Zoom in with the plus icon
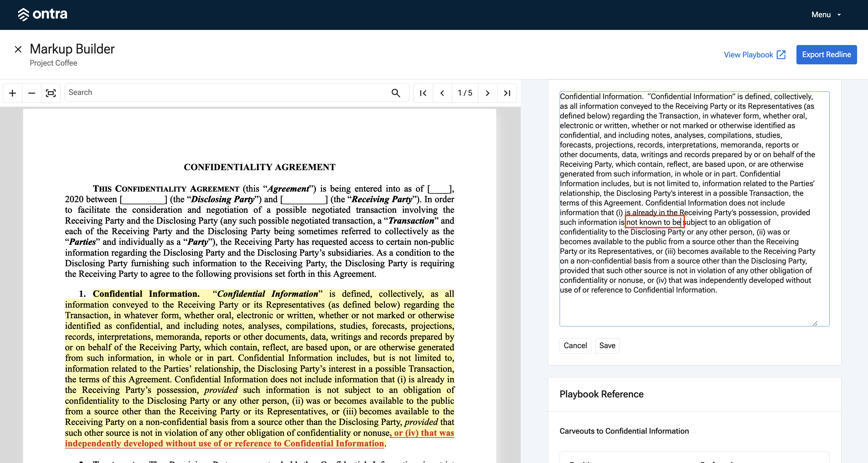The width and height of the screenshot is (868, 463). click(x=12, y=93)
